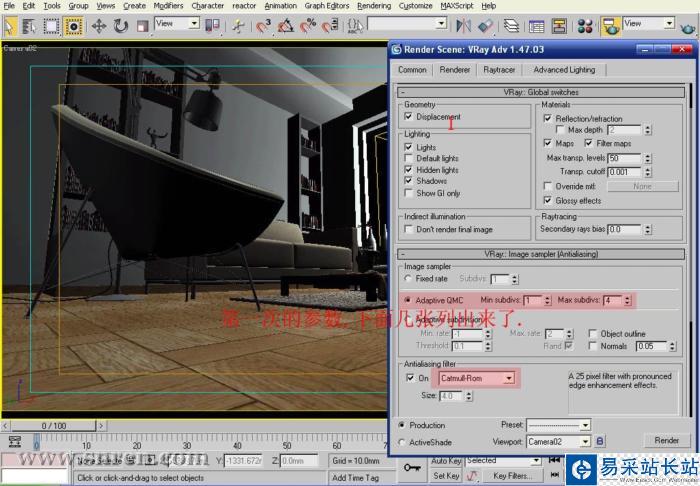Viewport: 700px width, 486px height.
Task: Click Go to Start playback button
Action: tap(554, 459)
